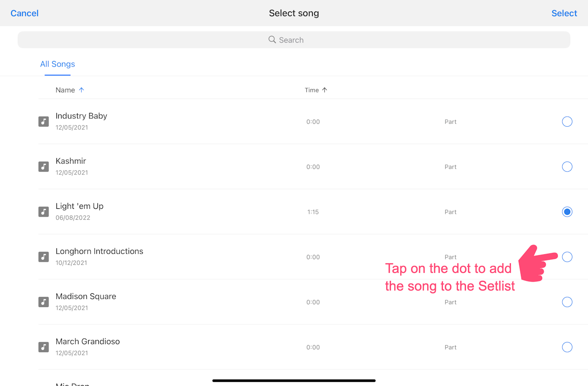Image resolution: width=588 pixels, height=386 pixels.
Task: Deselect the Light 'em Up radio button
Action: coord(567,212)
